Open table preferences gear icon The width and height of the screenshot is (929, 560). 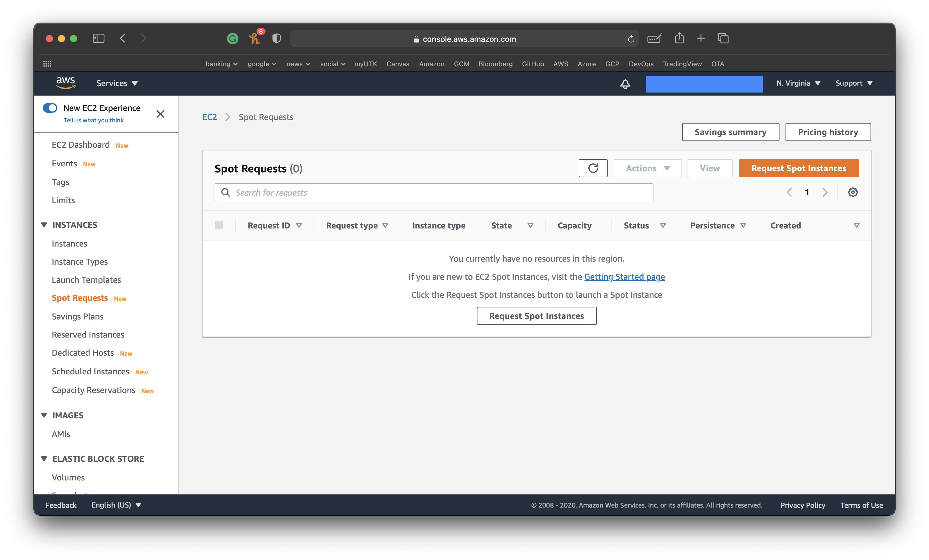point(852,192)
